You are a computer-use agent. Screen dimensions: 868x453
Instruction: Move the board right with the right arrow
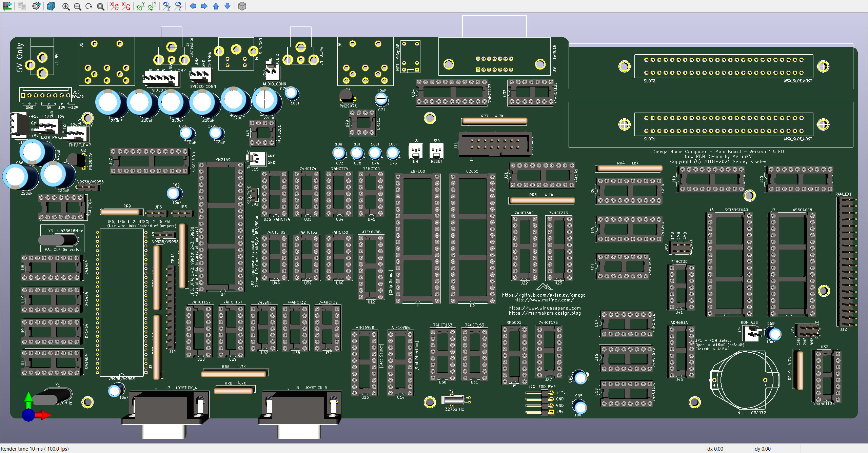[x=204, y=6]
